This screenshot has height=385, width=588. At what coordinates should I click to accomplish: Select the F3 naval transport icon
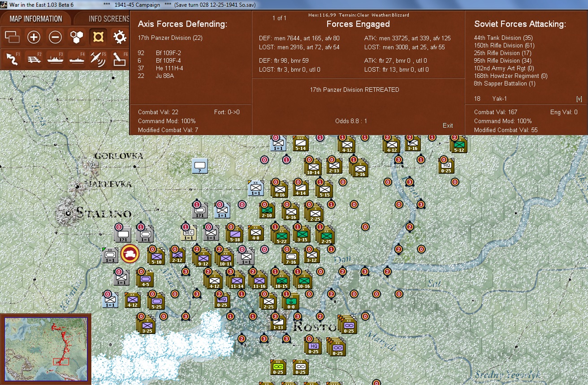click(56, 58)
